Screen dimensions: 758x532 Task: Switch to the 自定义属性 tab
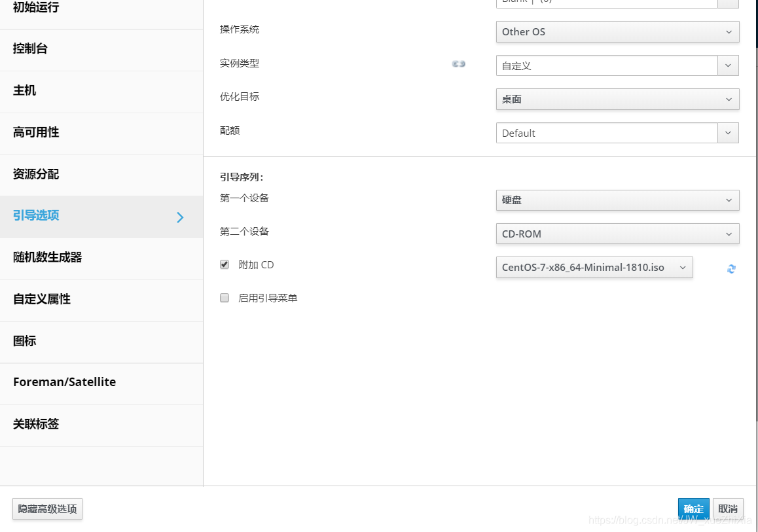[x=101, y=300]
